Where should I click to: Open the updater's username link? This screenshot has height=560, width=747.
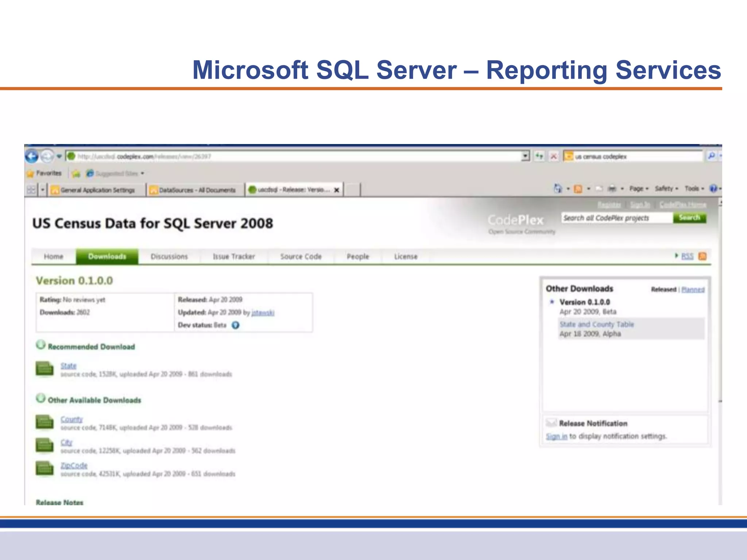263,312
